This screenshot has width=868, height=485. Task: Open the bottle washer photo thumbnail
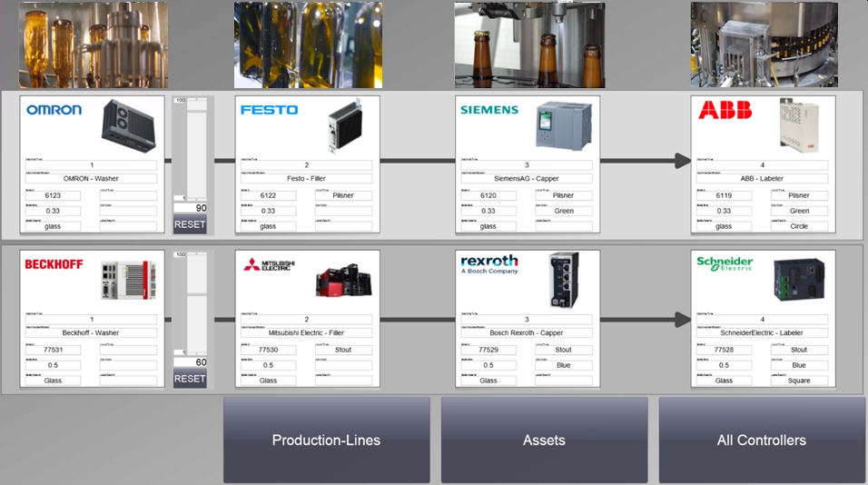coord(93,45)
